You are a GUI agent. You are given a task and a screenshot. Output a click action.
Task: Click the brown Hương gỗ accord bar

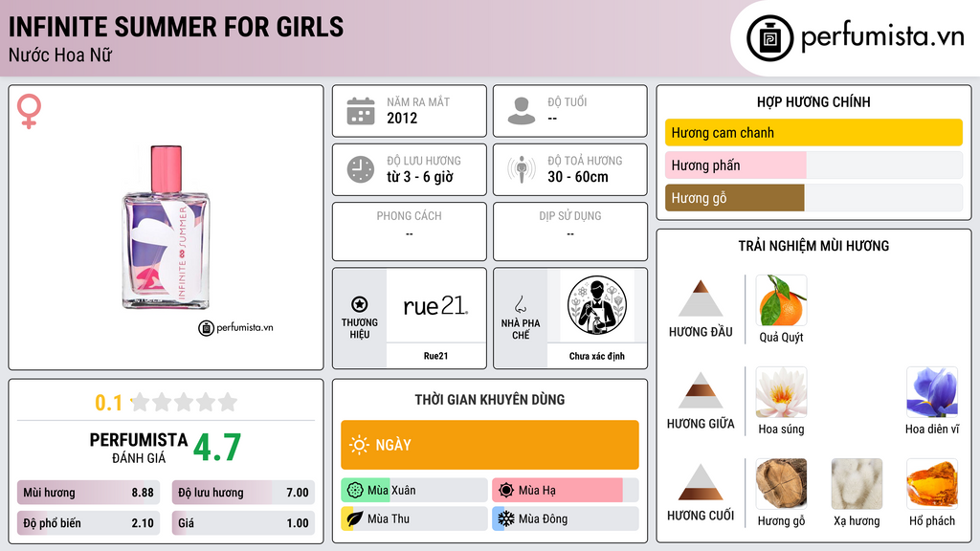tap(813, 197)
